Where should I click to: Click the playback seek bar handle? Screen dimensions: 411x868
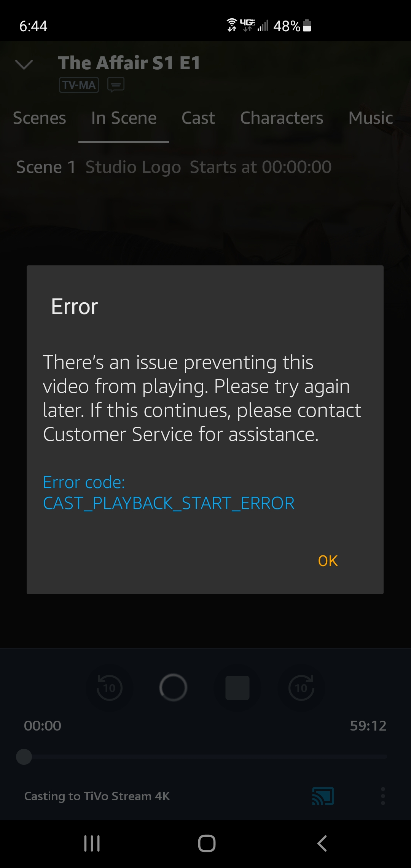[24, 757]
